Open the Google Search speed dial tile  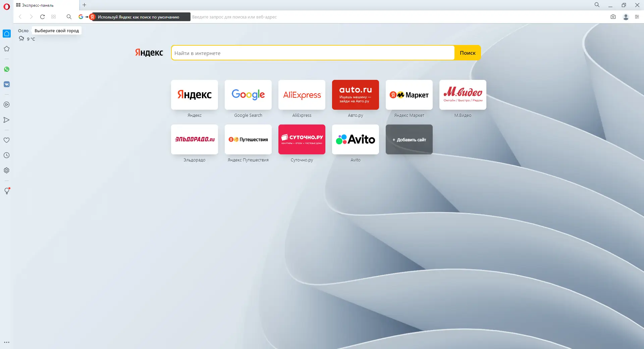click(x=248, y=95)
